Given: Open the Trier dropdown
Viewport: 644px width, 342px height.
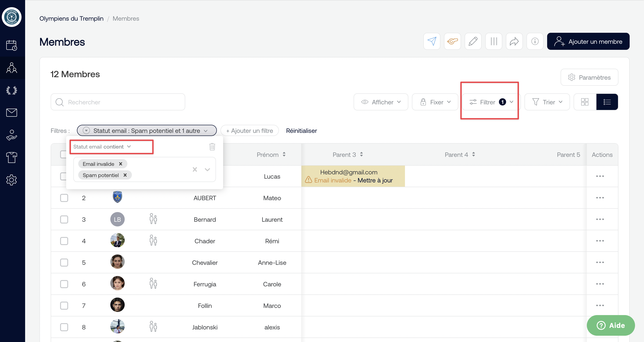Looking at the screenshot, I should 547,102.
